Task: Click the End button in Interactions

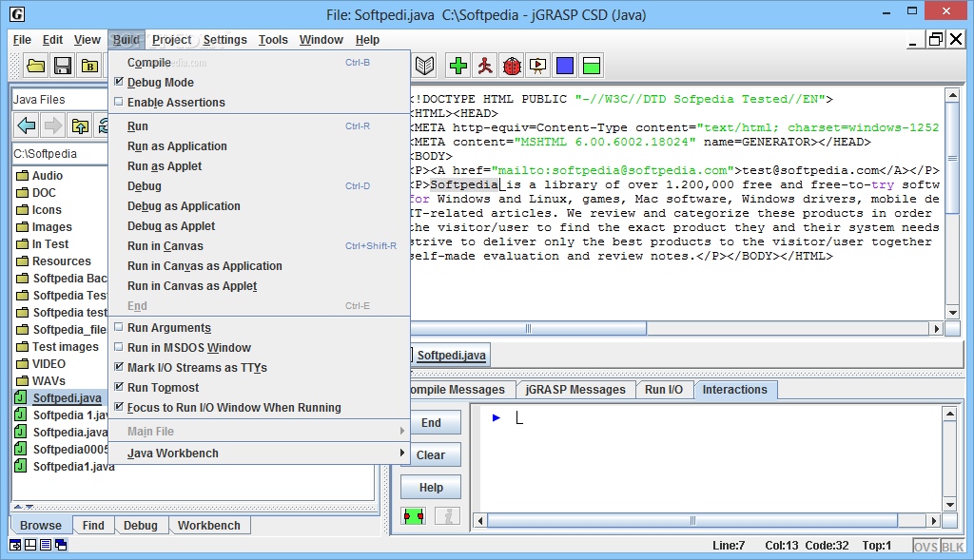Action: tap(431, 423)
